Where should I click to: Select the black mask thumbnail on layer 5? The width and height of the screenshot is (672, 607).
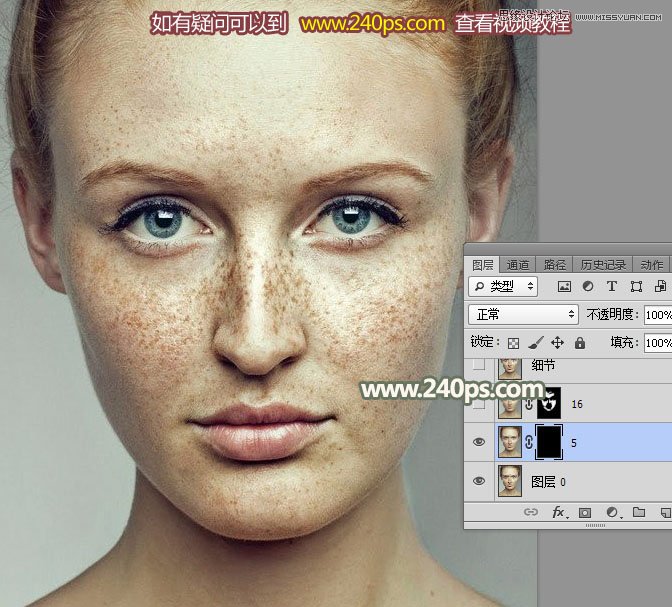coord(550,441)
